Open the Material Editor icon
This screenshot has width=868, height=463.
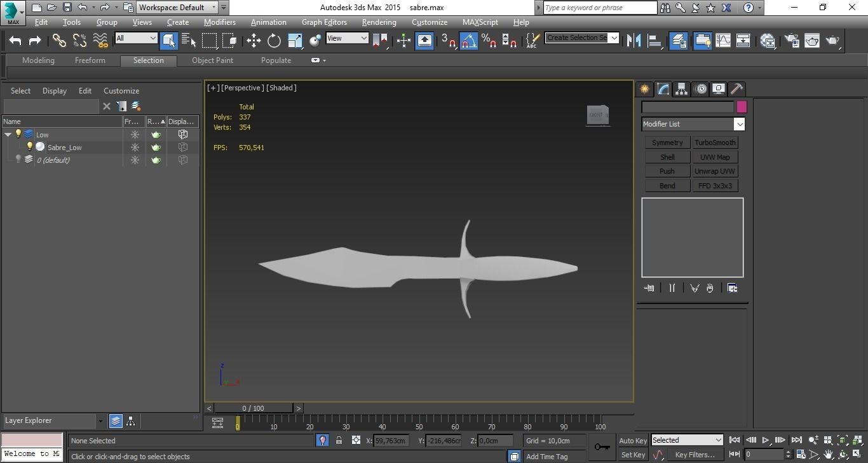tap(768, 41)
